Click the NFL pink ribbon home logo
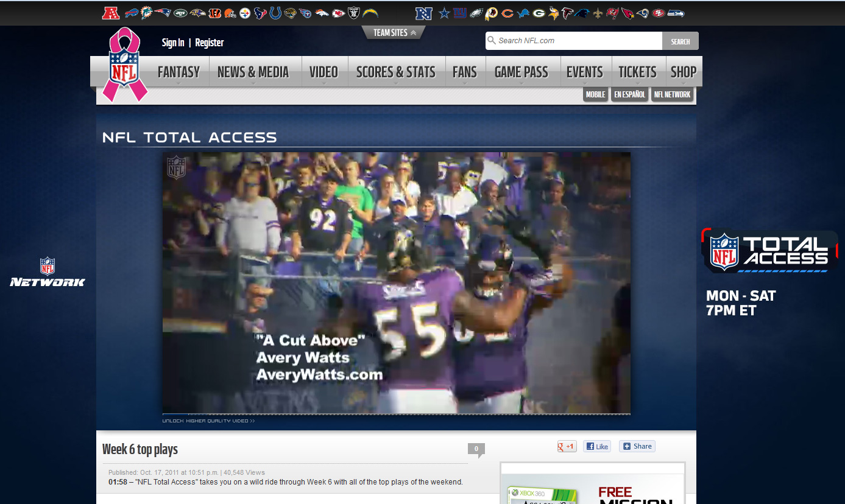This screenshot has height=504, width=845. coord(125,65)
